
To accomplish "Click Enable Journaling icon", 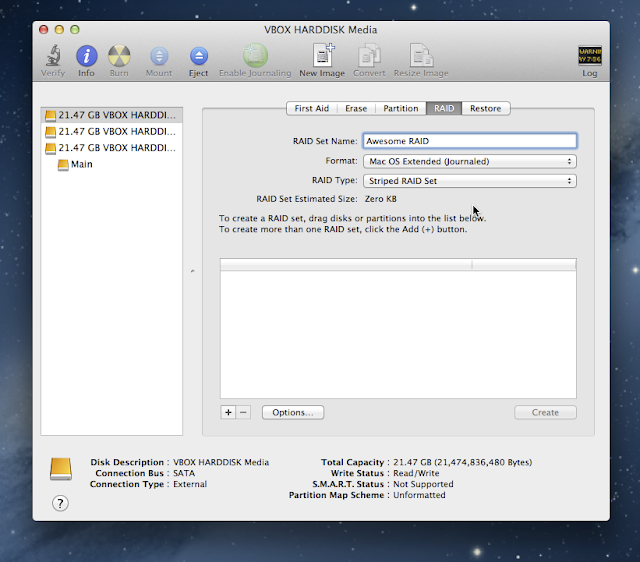I will click(x=255, y=56).
